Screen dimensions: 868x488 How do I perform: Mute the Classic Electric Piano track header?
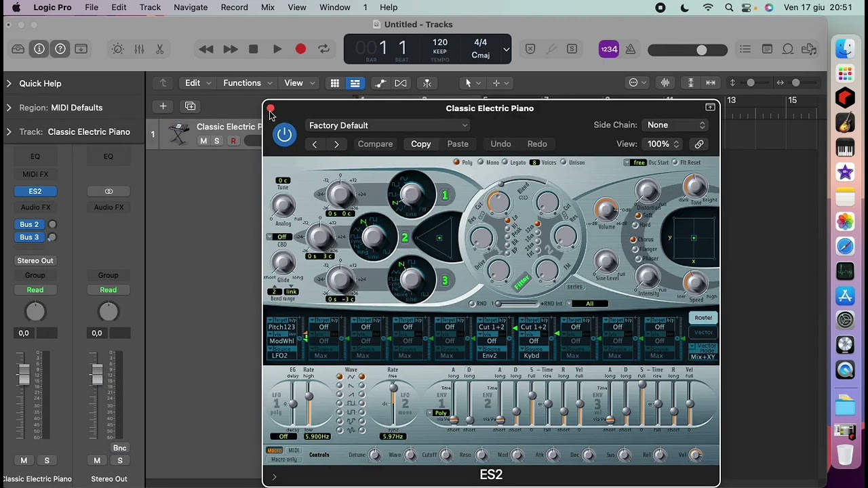tap(203, 141)
